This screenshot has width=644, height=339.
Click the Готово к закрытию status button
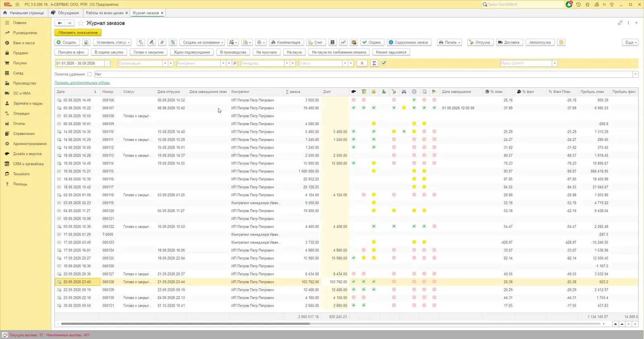point(149,52)
